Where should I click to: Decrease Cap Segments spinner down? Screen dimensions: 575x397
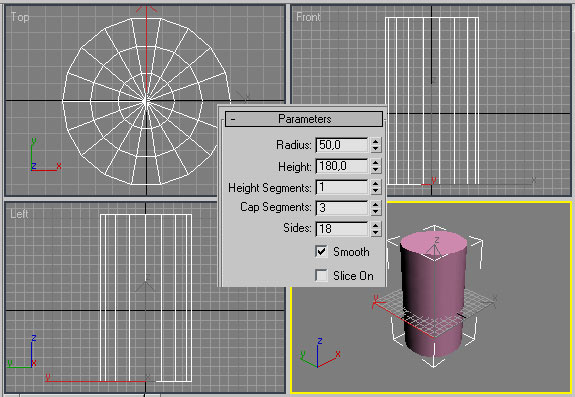tap(375, 212)
